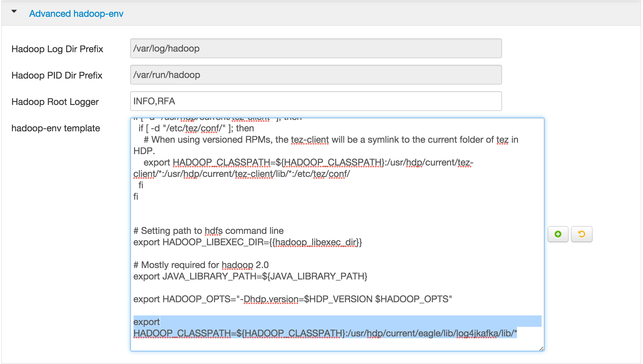Click the green plus override icon
The width and height of the screenshot is (643, 364).
[558, 234]
